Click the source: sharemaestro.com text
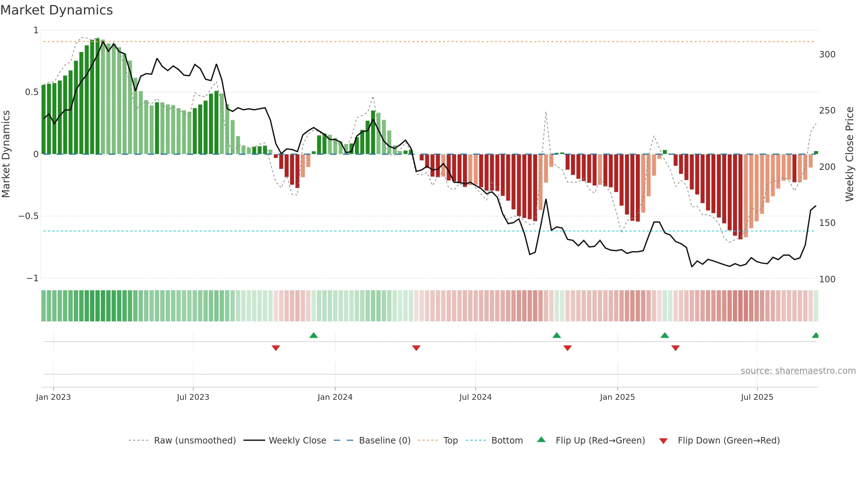This screenshot has width=868, height=488. [x=798, y=371]
